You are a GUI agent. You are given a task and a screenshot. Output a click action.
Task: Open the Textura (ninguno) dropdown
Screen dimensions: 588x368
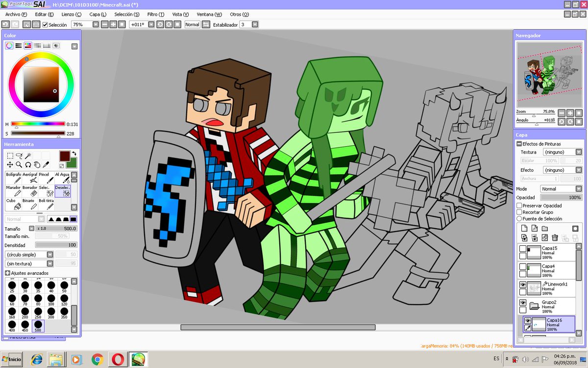579,153
